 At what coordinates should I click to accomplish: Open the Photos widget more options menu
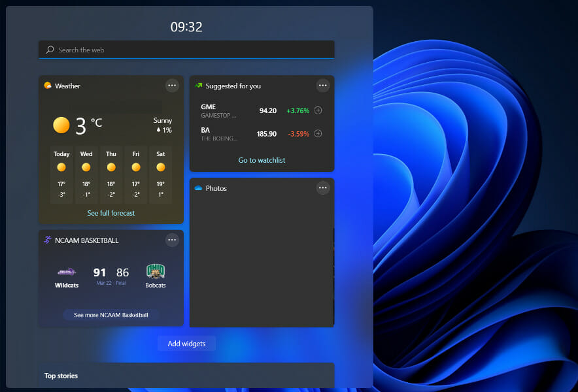(322, 188)
